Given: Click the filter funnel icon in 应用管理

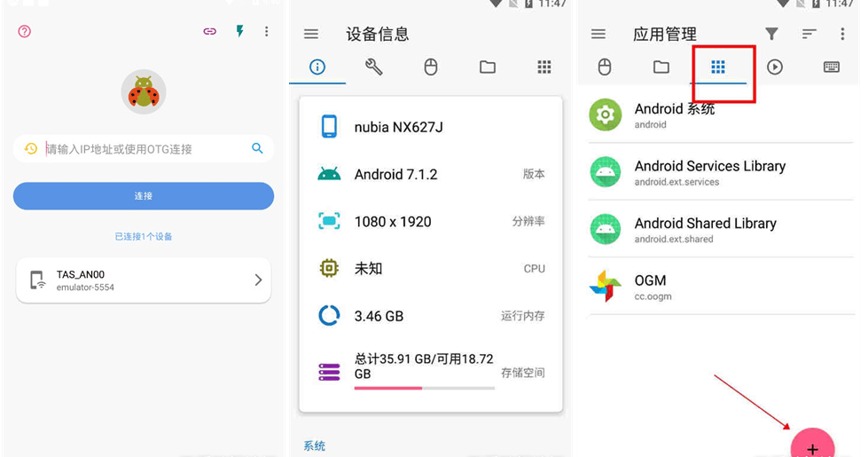Looking at the screenshot, I should click(772, 34).
